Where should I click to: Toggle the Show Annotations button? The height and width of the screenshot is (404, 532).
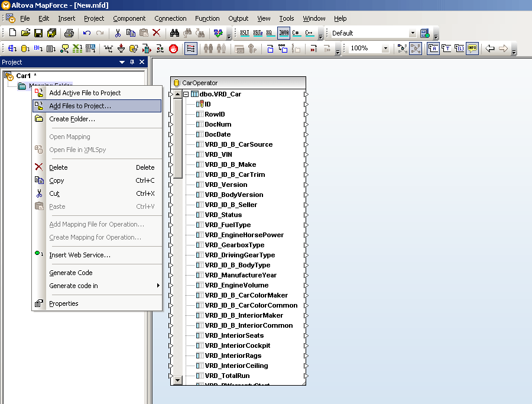433,49
